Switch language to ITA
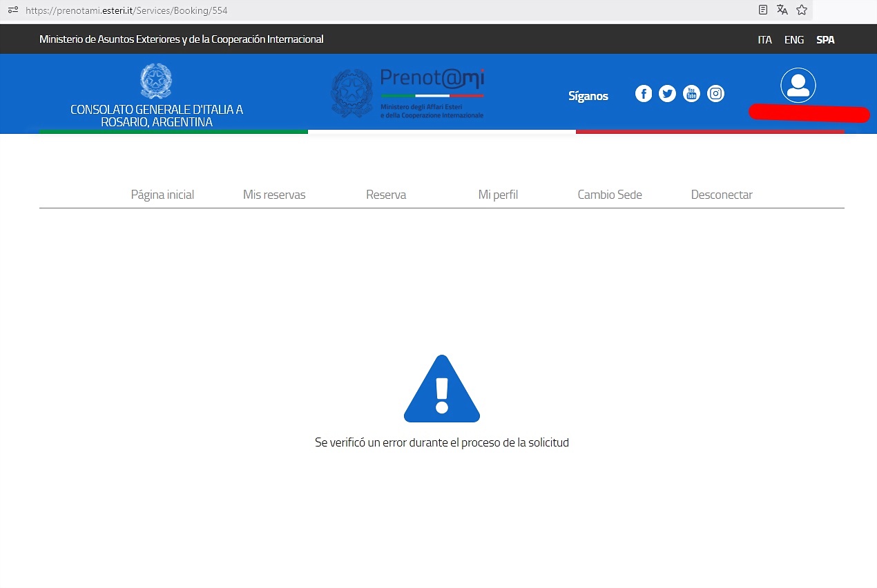The image size is (877, 588). (764, 40)
